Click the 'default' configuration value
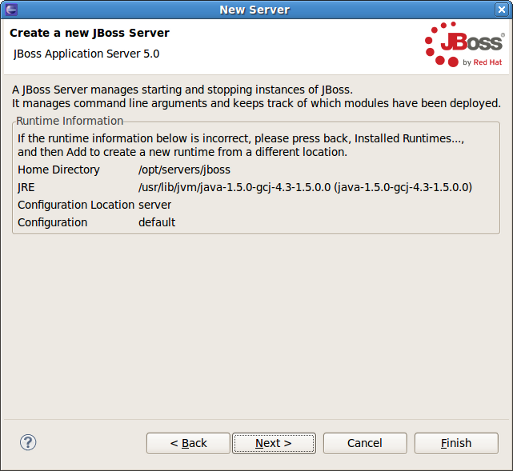The width and height of the screenshot is (513, 471). coord(157,222)
